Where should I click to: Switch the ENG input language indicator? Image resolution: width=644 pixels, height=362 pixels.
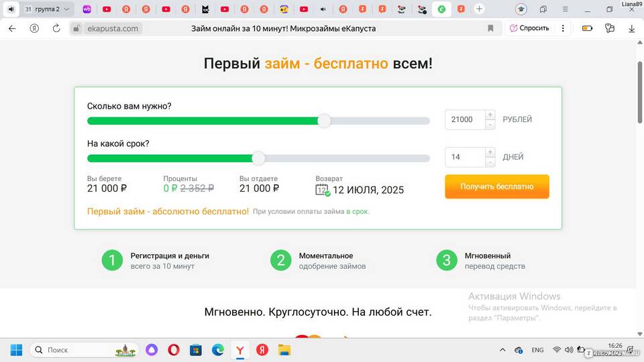(x=537, y=350)
